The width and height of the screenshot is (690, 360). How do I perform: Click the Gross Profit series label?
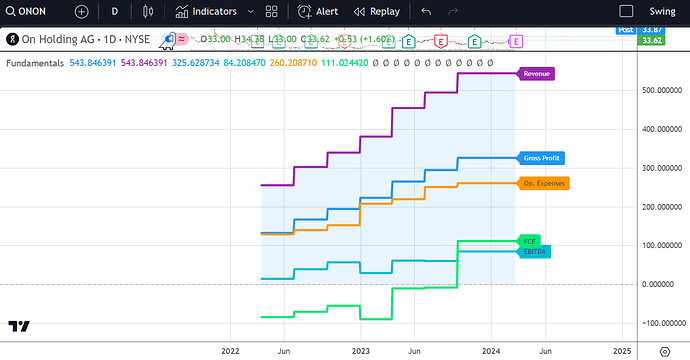click(541, 158)
